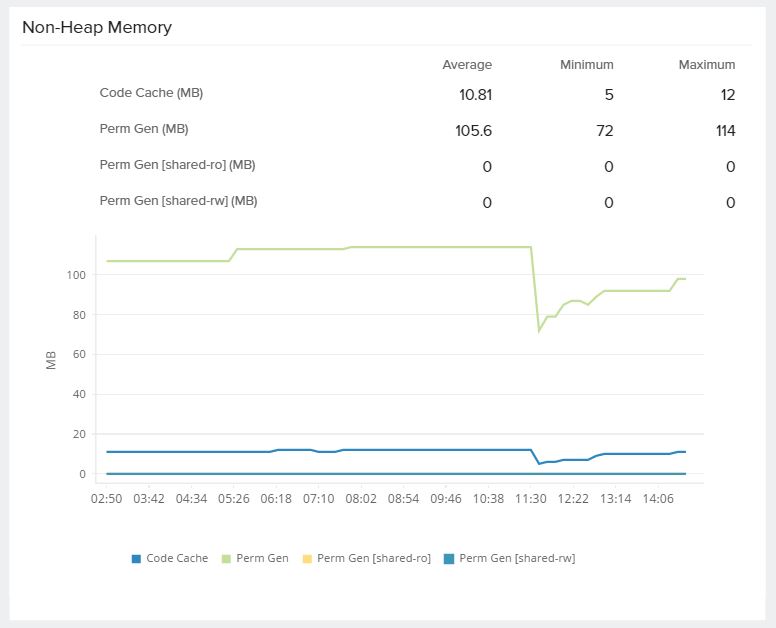Click the Non-Heap Memory panel title
The height and width of the screenshot is (628, 776).
pyautogui.click(x=97, y=28)
